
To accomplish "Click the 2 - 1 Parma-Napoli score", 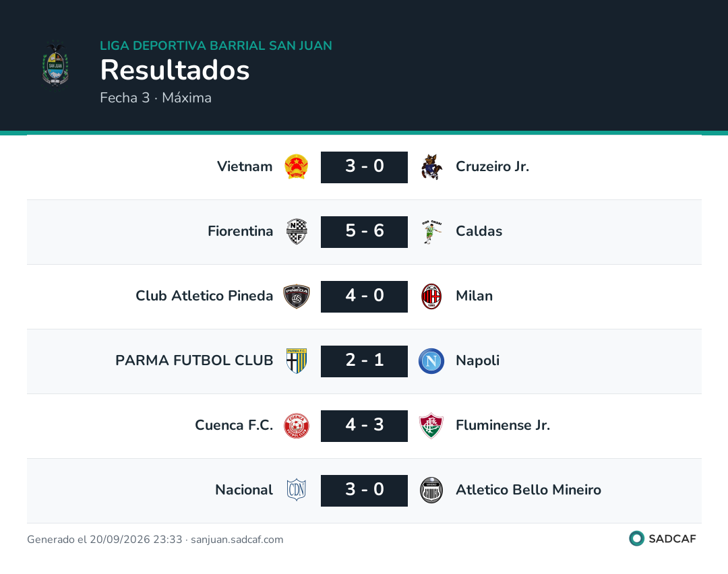I will [x=364, y=361].
